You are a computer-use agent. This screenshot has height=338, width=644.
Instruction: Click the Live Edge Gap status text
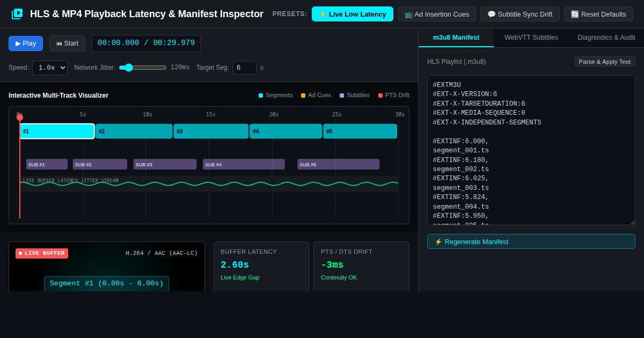(x=240, y=277)
